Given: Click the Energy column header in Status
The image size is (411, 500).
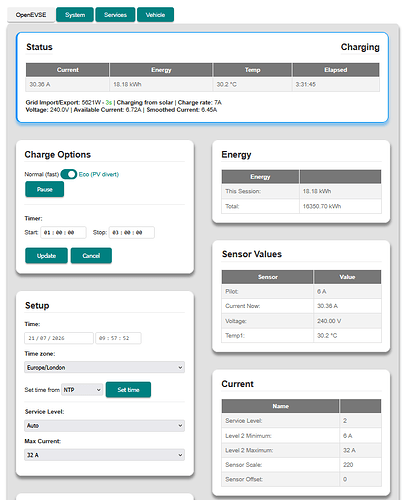Looking at the screenshot, I should point(161,70).
